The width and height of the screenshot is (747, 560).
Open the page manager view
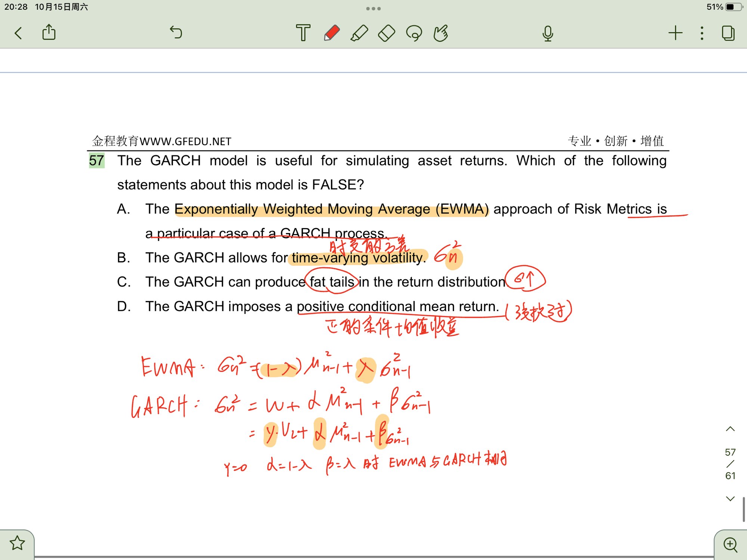click(728, 33)
